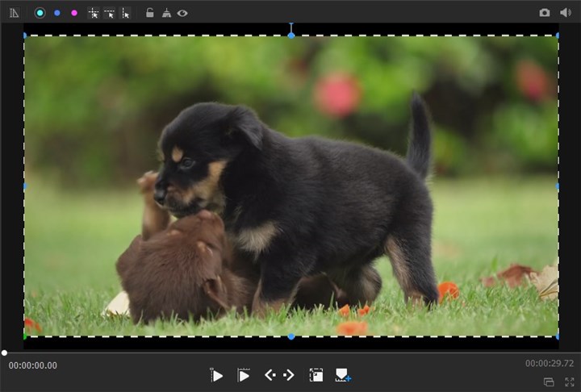Click the add marker icon with plus
Screen dimensions: 581x392
pos(343,375)
